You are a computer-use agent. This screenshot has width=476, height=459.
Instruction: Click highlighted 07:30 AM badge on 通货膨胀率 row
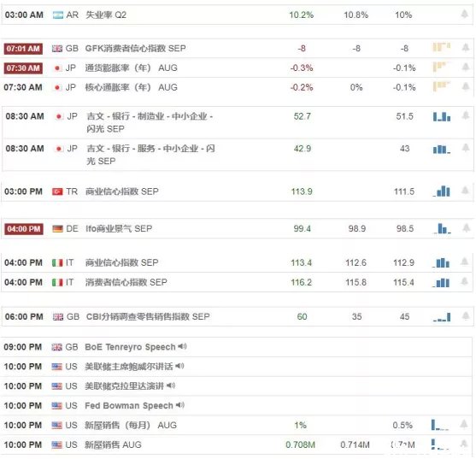[23, 68]
